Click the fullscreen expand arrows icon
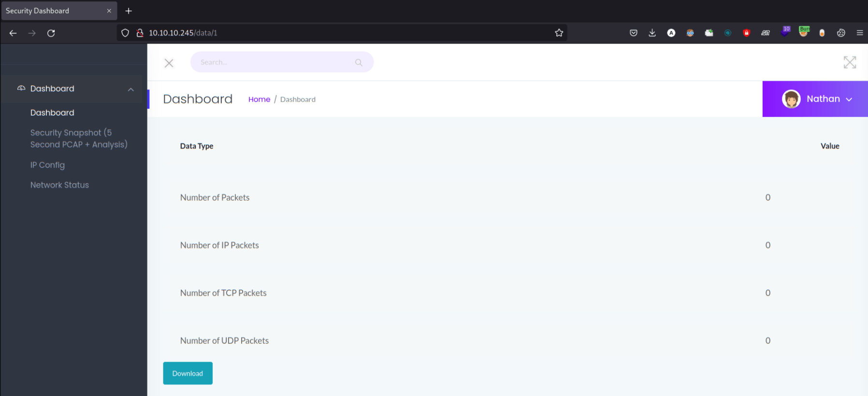 pos(850,62)
